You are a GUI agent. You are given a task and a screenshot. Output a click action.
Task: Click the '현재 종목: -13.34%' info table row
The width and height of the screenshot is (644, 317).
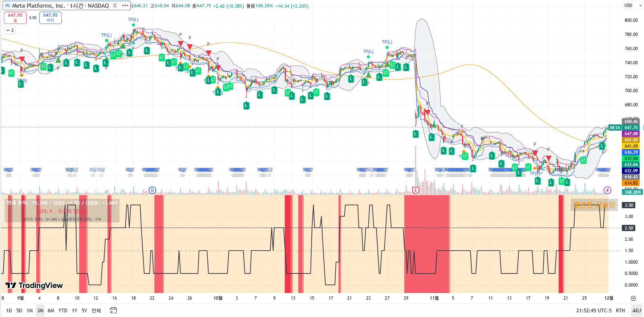point(62,203)
